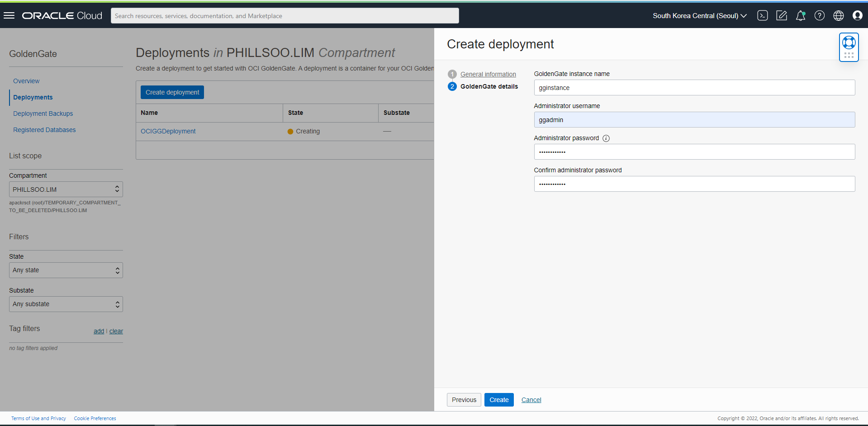Click the Oracle Cloud logo
Image resolution: width=868 pixels, height=426 pixels.
[62, 15]
